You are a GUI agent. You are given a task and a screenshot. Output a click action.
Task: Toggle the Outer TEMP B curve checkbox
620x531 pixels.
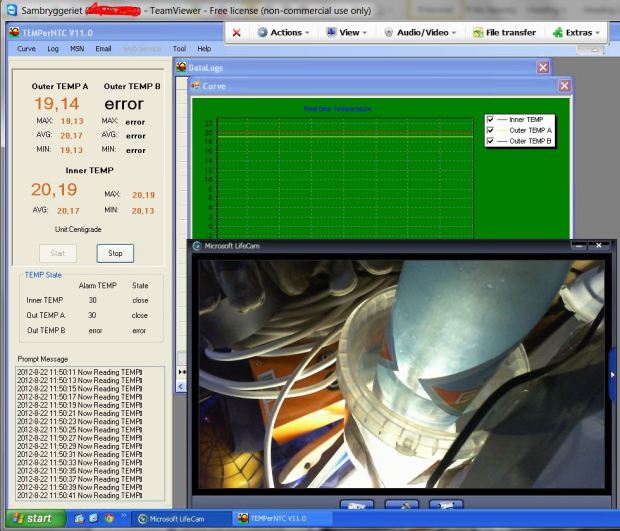[x=490, y=141]
